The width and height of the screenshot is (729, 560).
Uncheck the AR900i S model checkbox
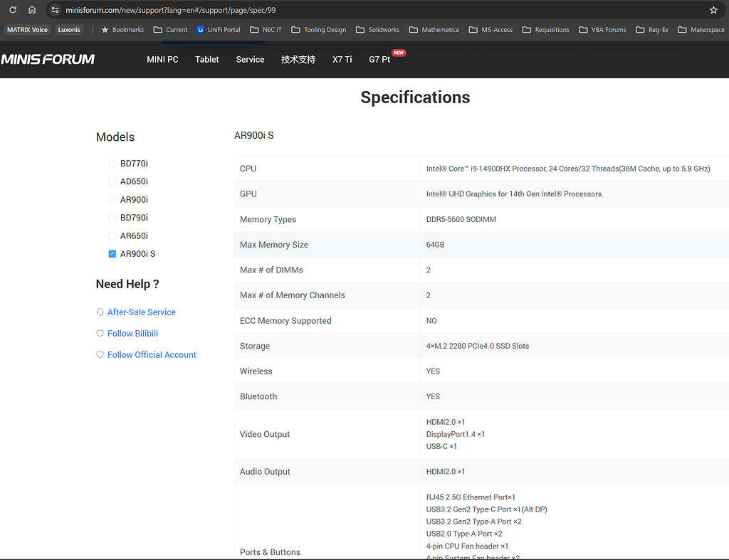pos(112,254)
